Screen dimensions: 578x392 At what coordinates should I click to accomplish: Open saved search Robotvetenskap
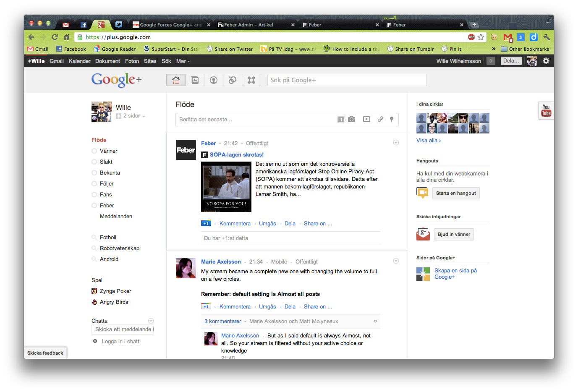119,248
